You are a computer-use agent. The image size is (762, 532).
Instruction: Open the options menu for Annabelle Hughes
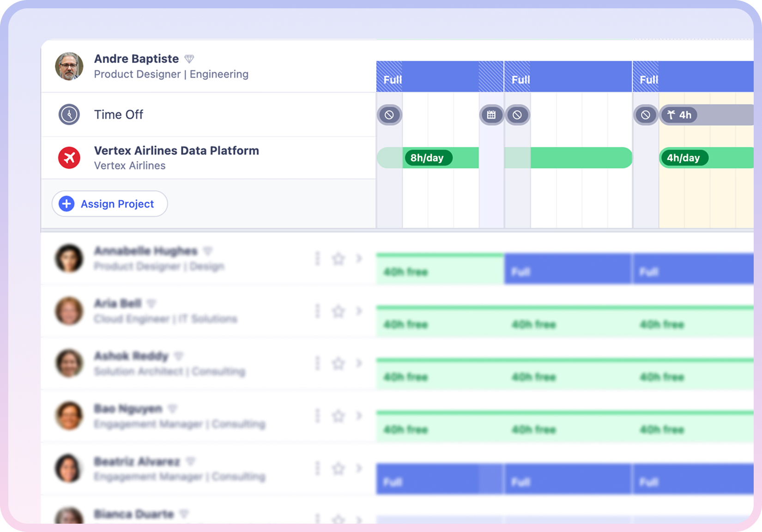coord(317,259)
